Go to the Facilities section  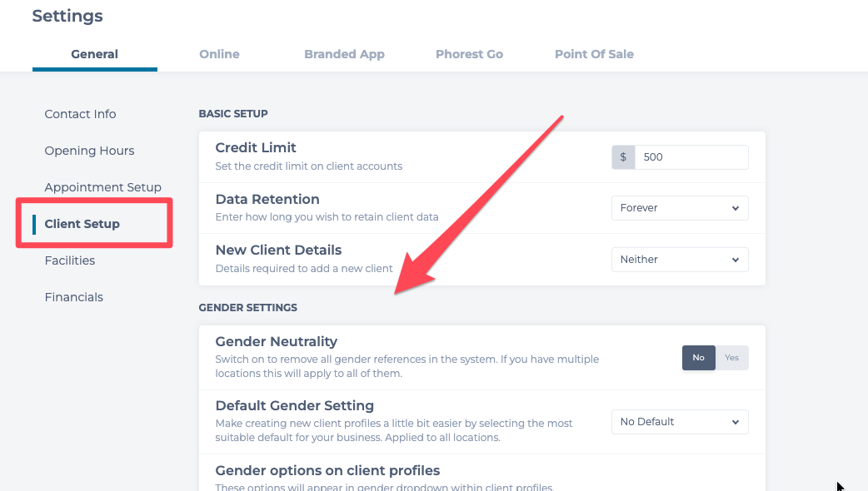(69, 260)
